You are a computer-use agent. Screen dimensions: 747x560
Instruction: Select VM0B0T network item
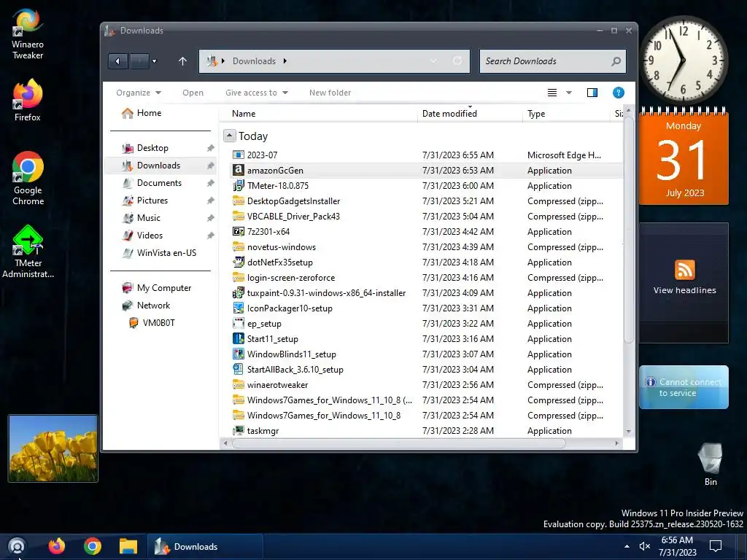[158, 323]
